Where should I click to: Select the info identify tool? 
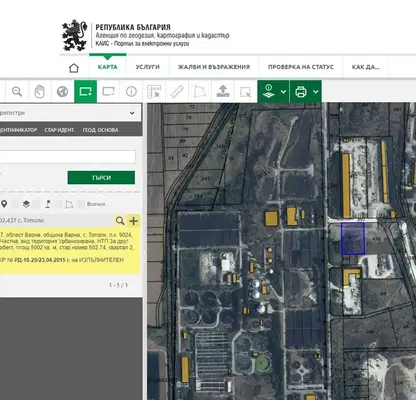131,91
